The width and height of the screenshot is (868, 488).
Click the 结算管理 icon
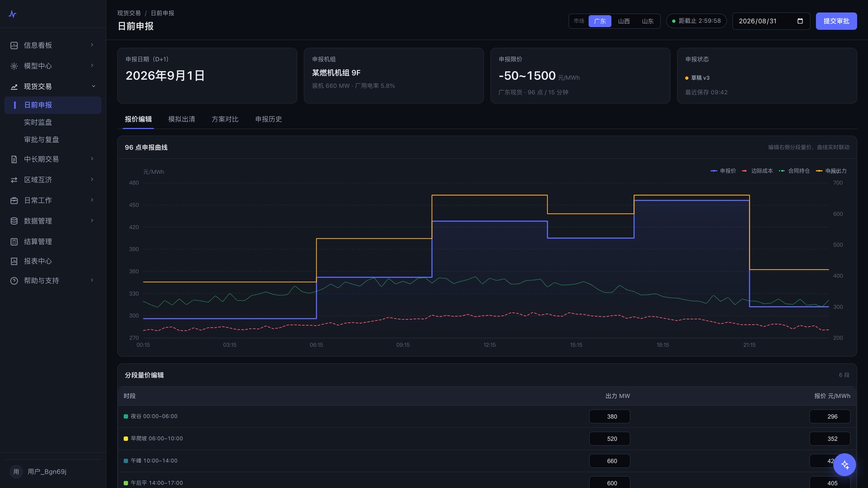coord(14,242)
